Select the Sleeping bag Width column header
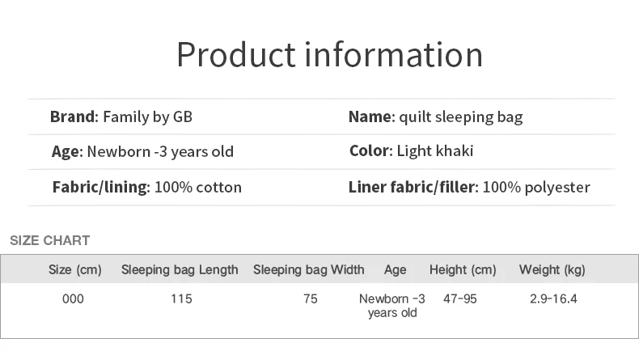This screenshot has width=639, height=364. point(308,270)
